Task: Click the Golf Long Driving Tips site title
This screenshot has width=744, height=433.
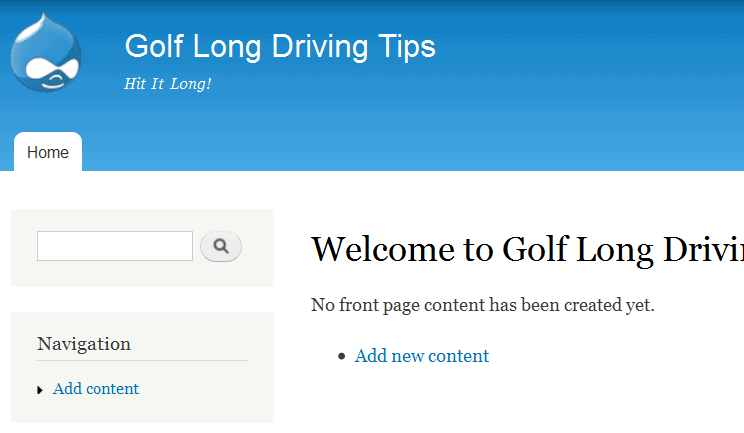Action: click(x=280, y=47)
